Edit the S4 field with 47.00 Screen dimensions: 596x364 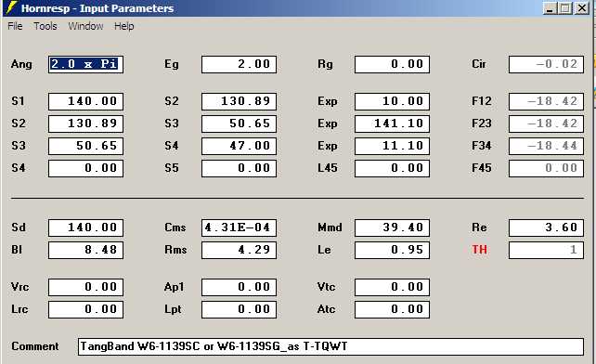pyautogui.click(x=239, y=146)
